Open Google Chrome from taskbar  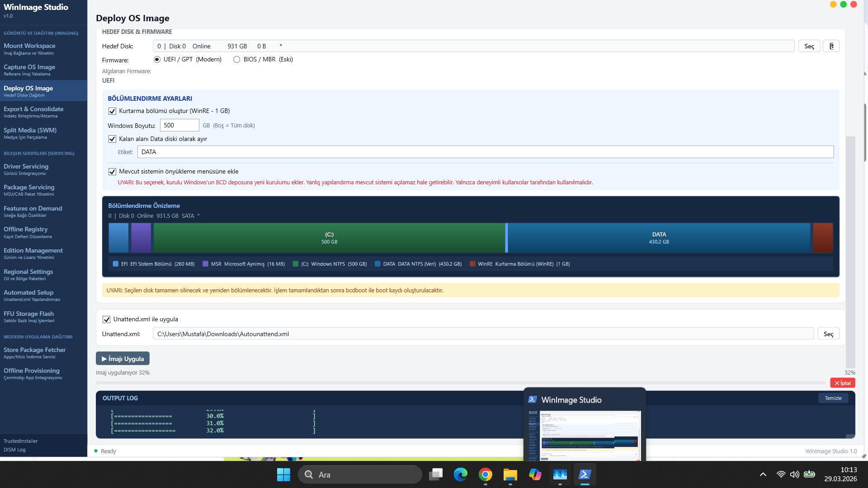click(486, 474)
